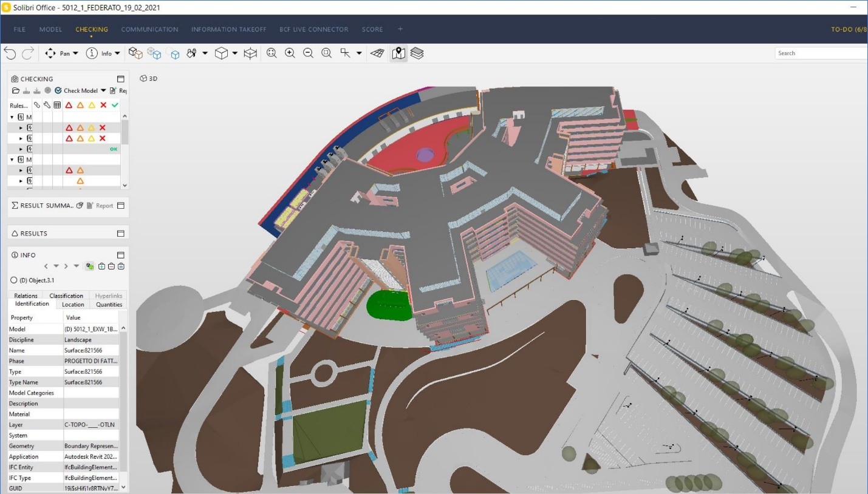
Task: Open the Information Takeoff tab
Action: [228, 29]
